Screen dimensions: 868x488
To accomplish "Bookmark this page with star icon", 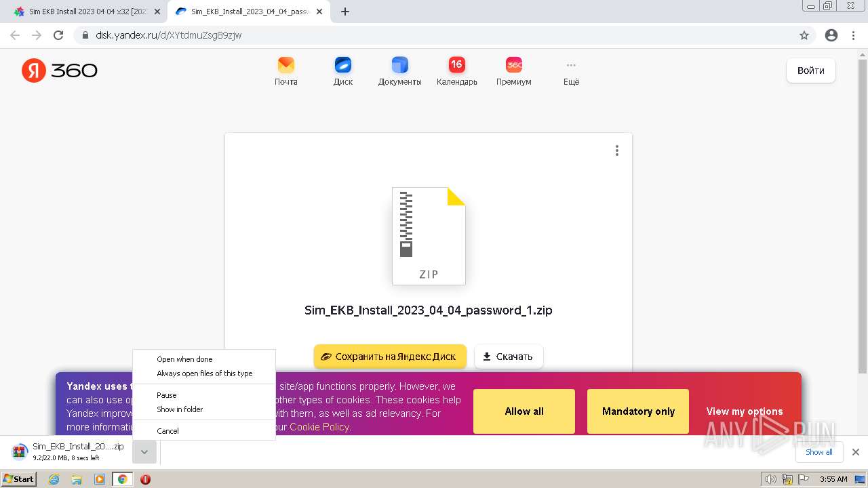I will [804, 35].
